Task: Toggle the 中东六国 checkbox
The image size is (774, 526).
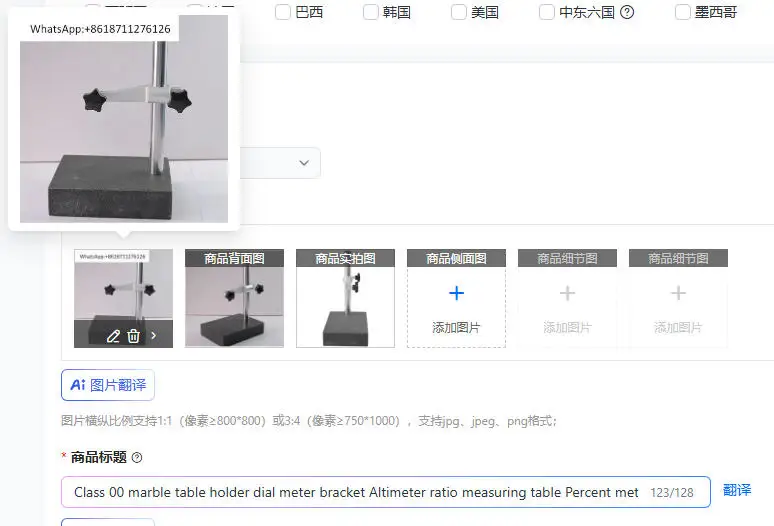Action: tap(546, 12)
